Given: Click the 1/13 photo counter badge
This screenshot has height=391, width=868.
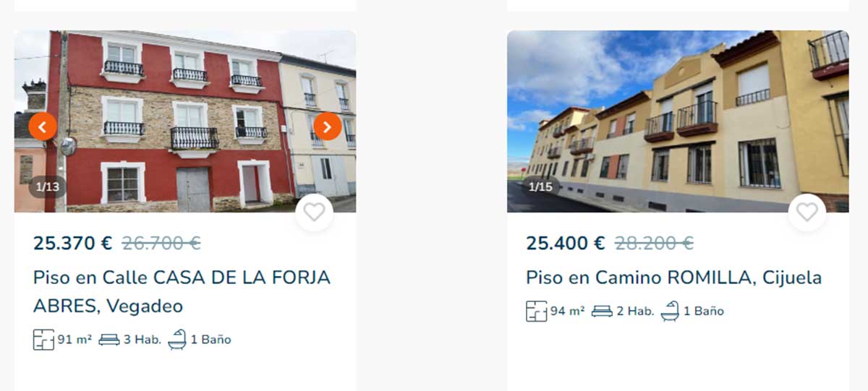Looking at the screenshot, I should [48, 187].
